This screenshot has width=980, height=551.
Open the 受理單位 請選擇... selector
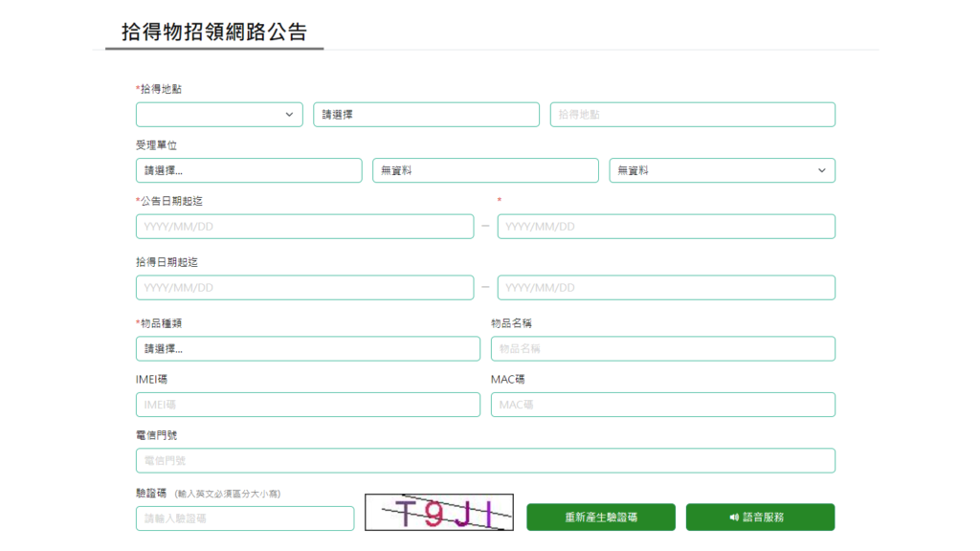pos(249,170)
